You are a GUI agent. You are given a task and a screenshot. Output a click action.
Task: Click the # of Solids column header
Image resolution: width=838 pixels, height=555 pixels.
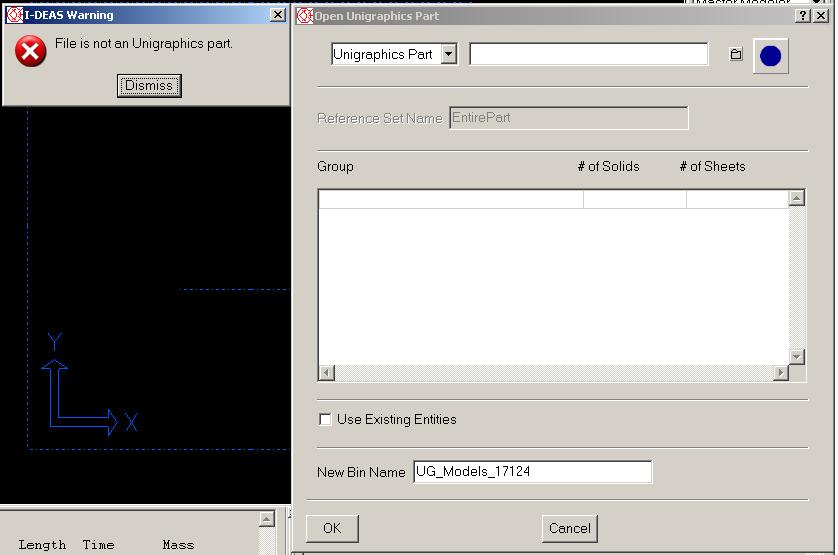608,166
